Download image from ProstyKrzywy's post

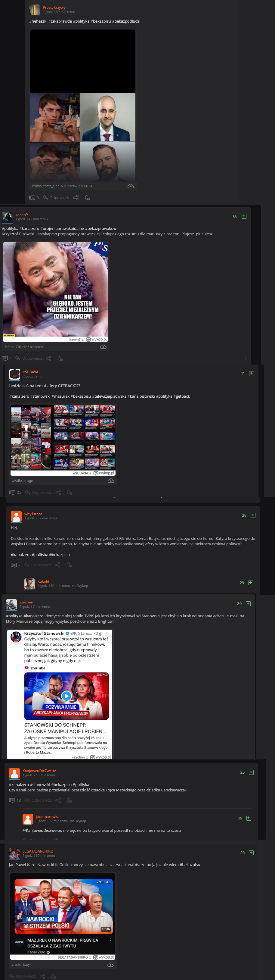(x=130, y=186)
